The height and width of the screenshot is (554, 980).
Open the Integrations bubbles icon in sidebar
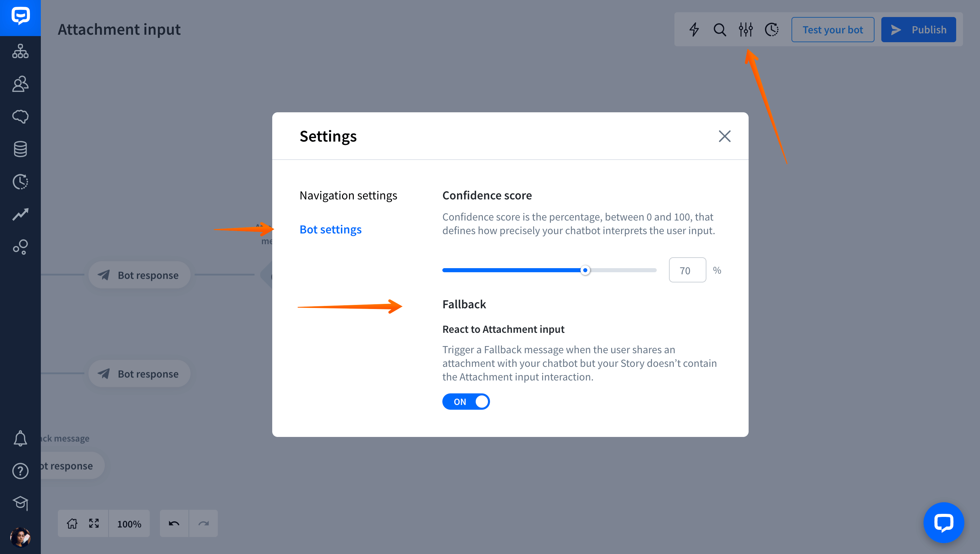pos(20,247)
